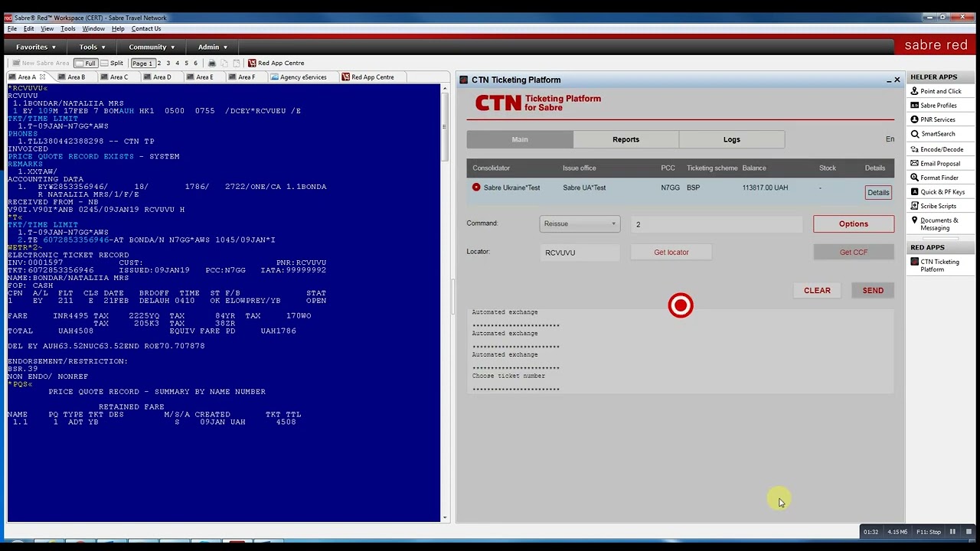Go to page 6 of Sabre area
This screenshot has height=551, width=980.
(195, 63)
